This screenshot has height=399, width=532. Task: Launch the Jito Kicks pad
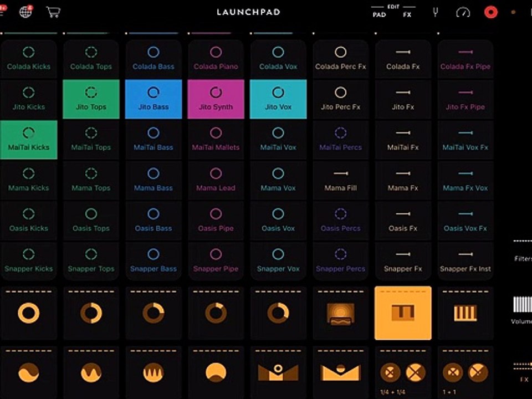pos(28,99)
